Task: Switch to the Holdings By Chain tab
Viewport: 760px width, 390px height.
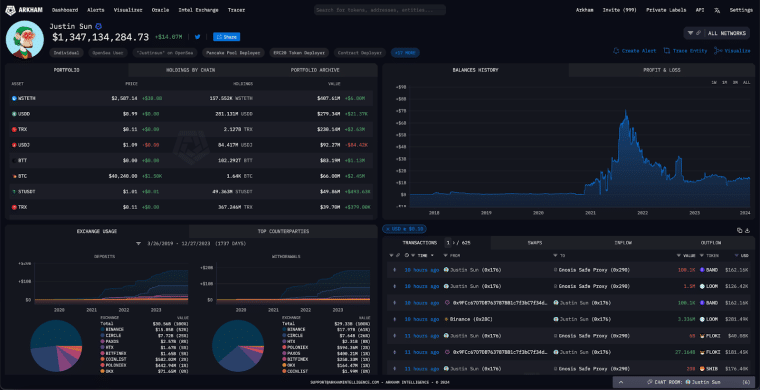Action: (190, 70)
